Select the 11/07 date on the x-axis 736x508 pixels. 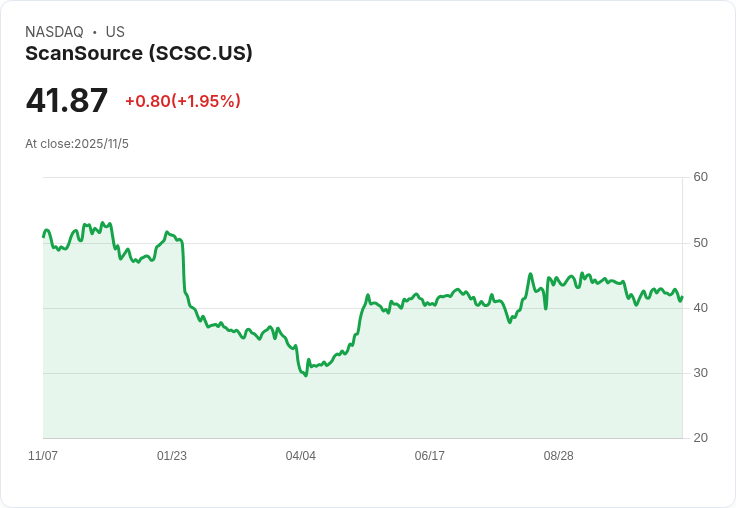pos(43,456)
